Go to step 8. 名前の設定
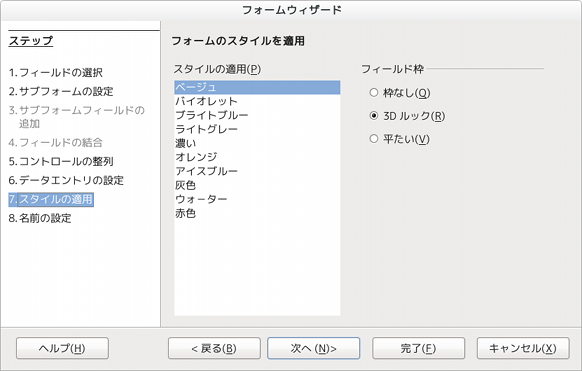This screenshot has width=582, height=371. [x=40, y=219]
